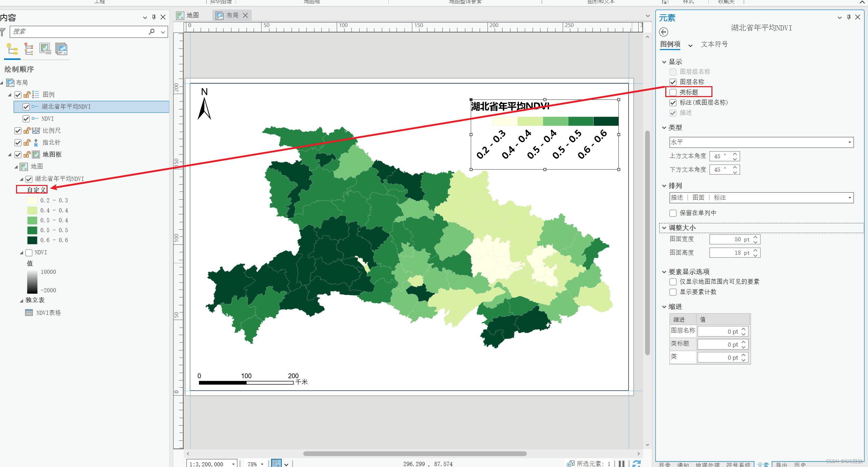Enable the NDVI raster layer checkbox

click(29, 253)
